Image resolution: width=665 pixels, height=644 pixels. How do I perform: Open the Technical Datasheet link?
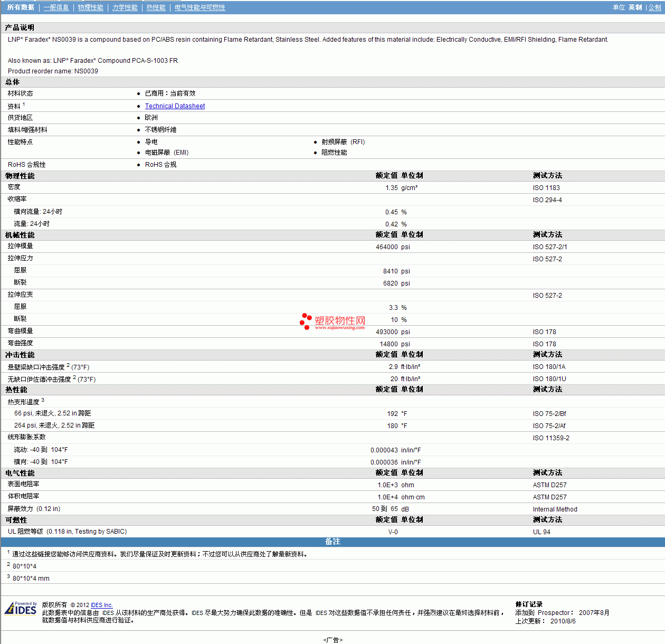[175, 106]
